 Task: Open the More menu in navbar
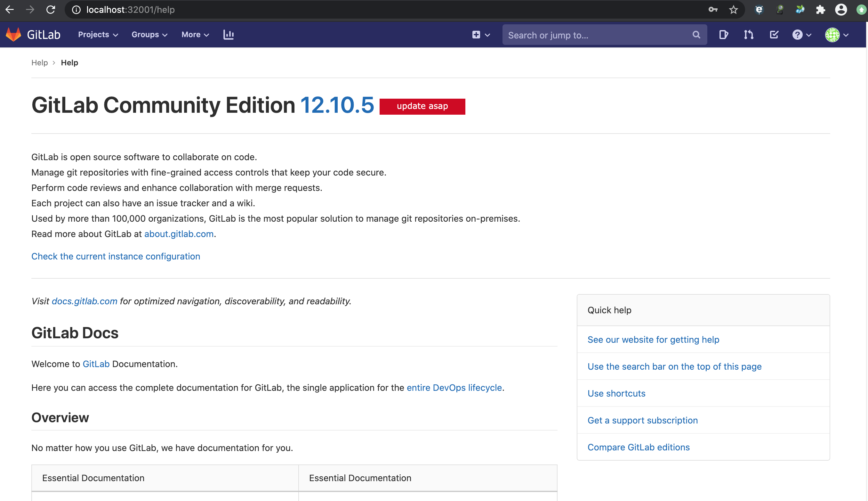click(195, 35)
